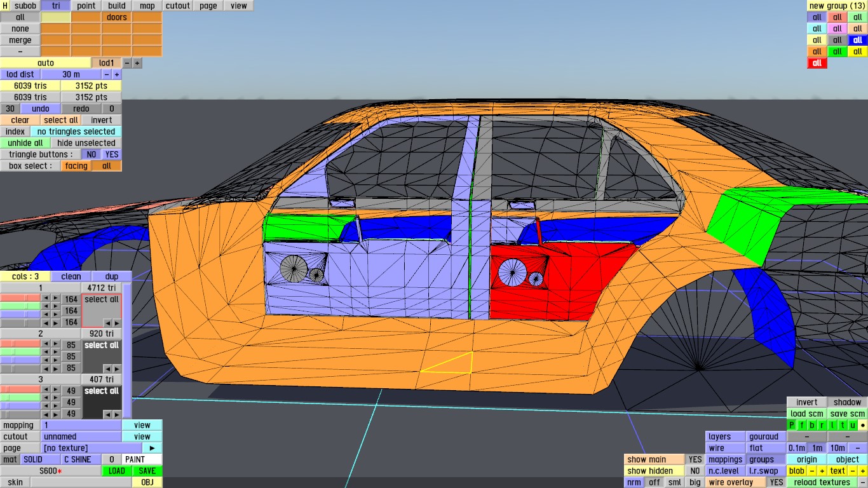Viewport: 868px width, 488px height.
Task: Select the colour 1 swatch labelled select all
Action: click(102, 311)
